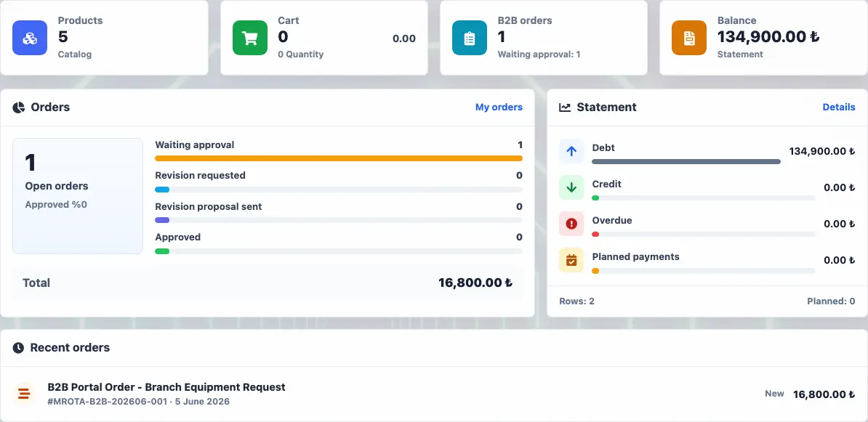Click the Open orders count box
This screenshot has height=422, width=868.
(x=78, y=196)
